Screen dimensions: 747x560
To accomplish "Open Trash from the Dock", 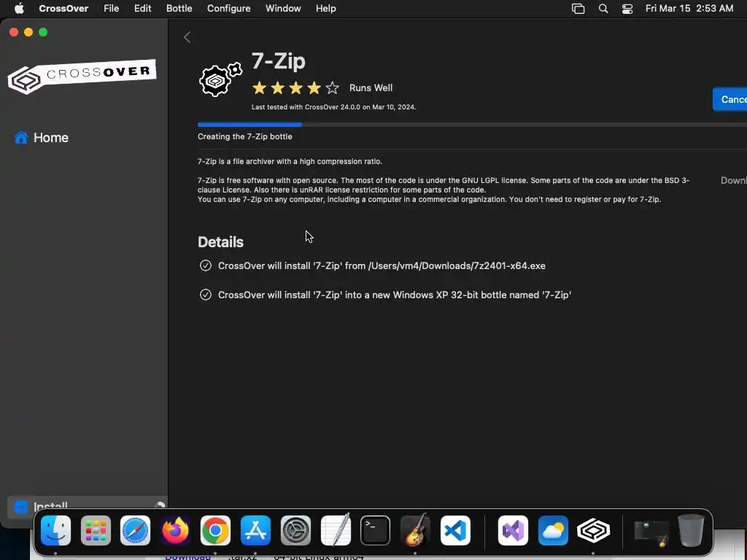I will 691,530.
